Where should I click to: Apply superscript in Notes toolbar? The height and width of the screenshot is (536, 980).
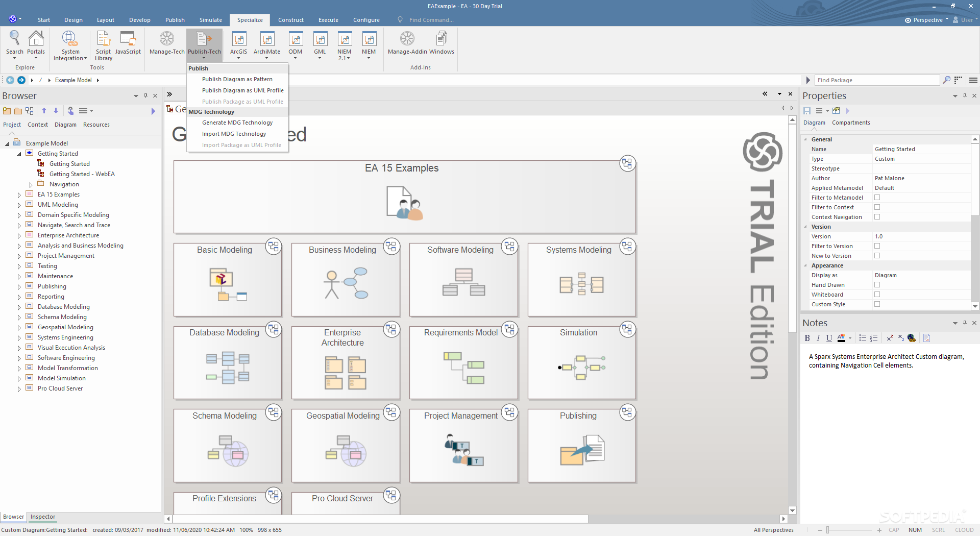[x=890, y=338]
